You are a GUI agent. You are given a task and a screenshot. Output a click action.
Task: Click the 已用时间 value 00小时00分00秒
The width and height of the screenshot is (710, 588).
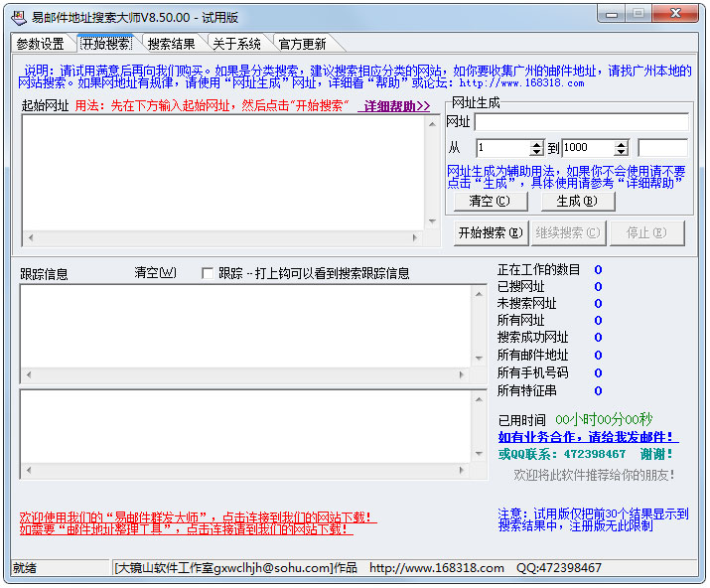coord(604,420)
